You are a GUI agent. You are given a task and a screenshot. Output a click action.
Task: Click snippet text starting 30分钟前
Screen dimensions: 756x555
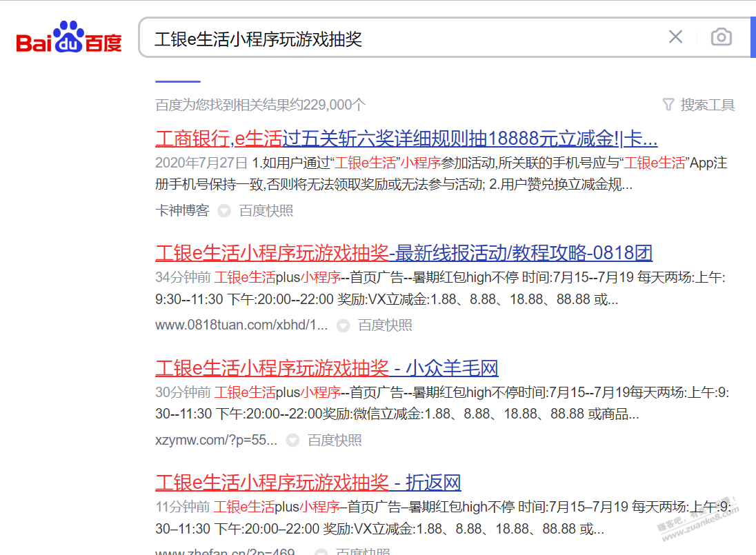[x=442, y=403]
